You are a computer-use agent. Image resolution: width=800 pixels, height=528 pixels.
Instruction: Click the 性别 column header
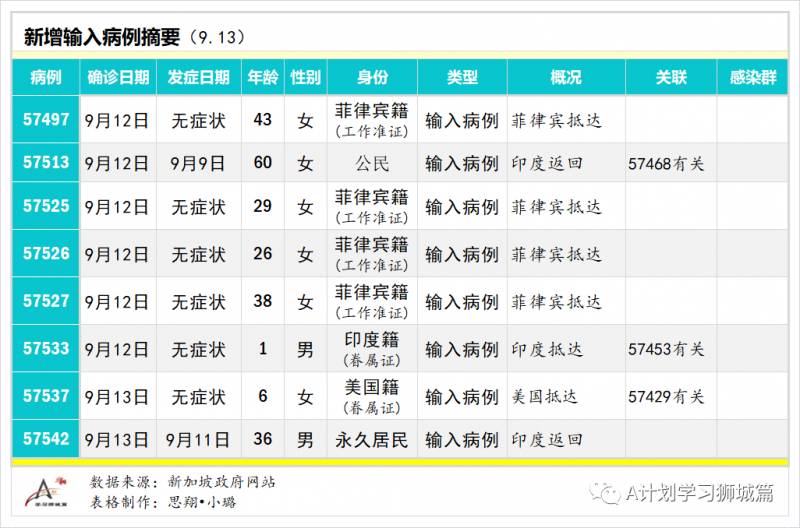click(305, 78)
